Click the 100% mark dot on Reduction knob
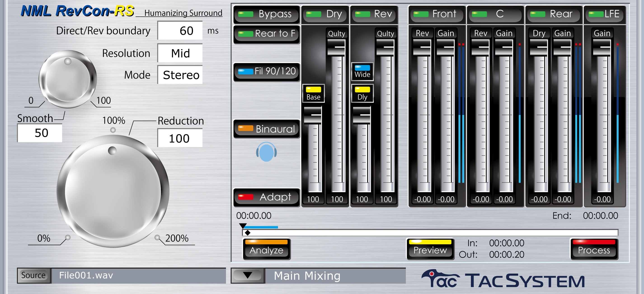Image resolution: width=644 pixels, height=294 pixels. click(113, 130)
